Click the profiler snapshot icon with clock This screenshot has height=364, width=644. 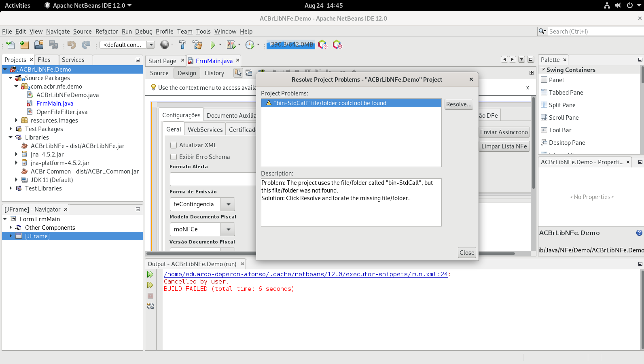tap(323, 44)
